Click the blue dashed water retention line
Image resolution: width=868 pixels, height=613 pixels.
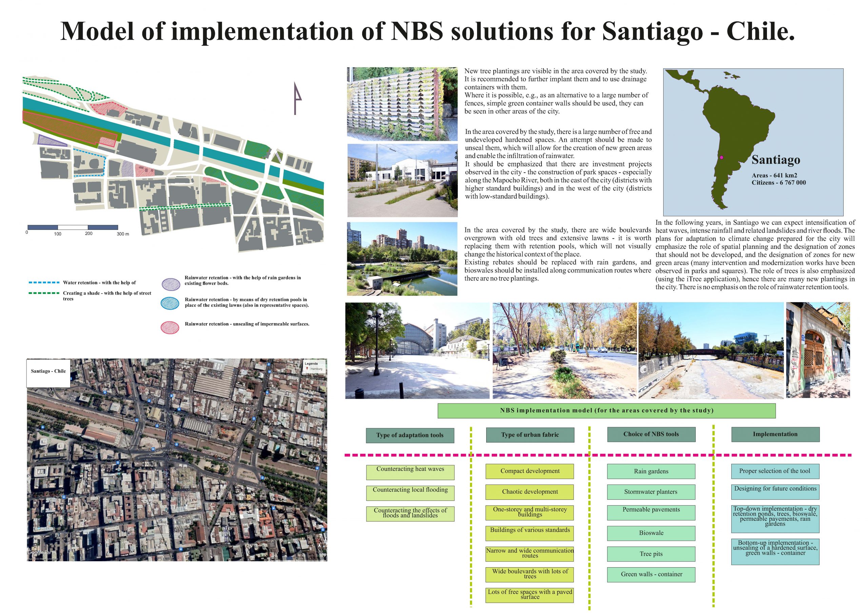click(44, 282)
